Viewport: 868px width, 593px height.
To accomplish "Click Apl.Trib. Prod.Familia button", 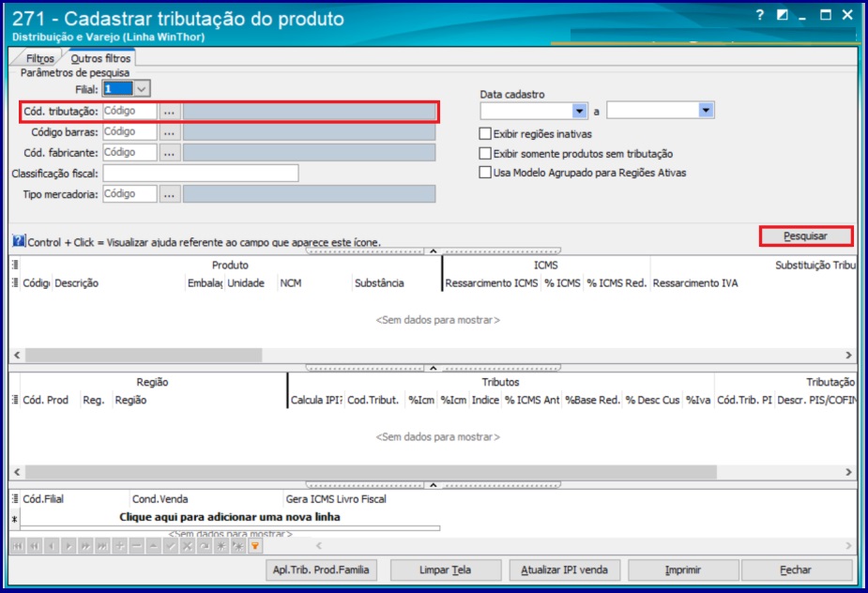I will [321, 570].
